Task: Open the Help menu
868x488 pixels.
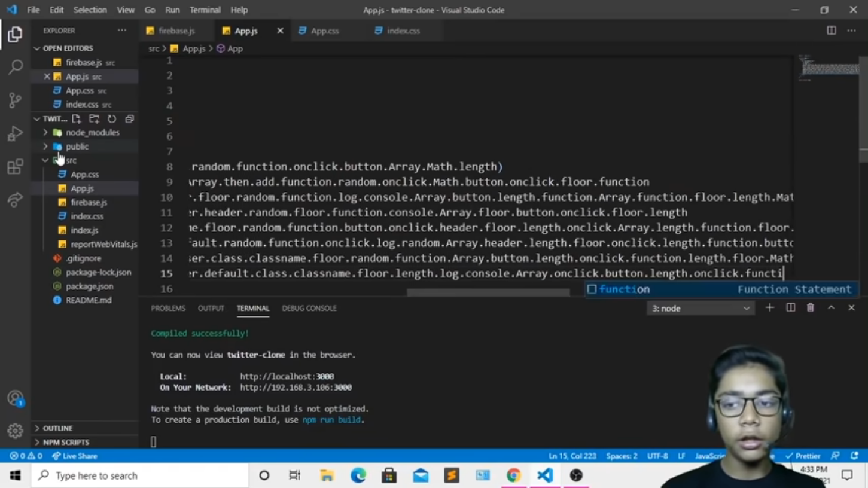Action: pos(239,10)
